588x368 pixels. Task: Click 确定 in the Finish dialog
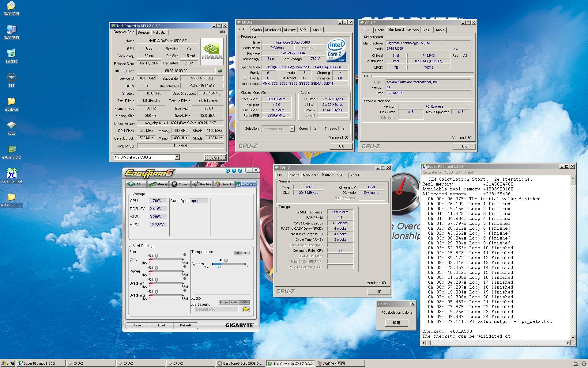pyautogui.click(x=397, y=323)
